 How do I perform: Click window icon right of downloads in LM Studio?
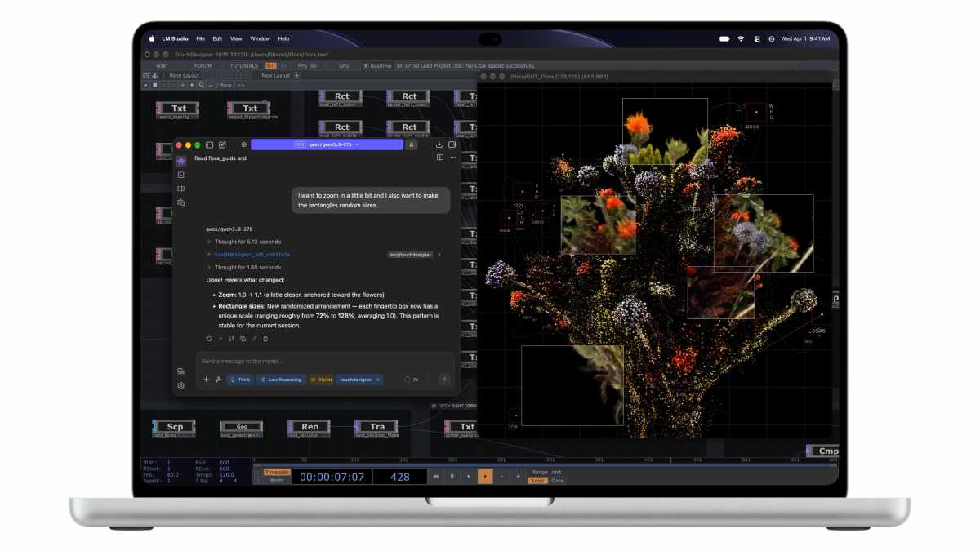[x=452, y=144]
